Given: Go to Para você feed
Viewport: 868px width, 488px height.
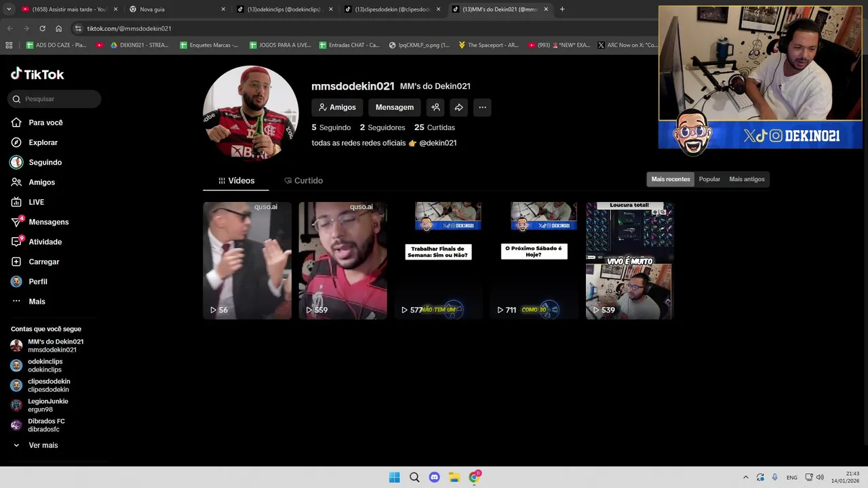Looking at the screenshot, I should point(45,123).
